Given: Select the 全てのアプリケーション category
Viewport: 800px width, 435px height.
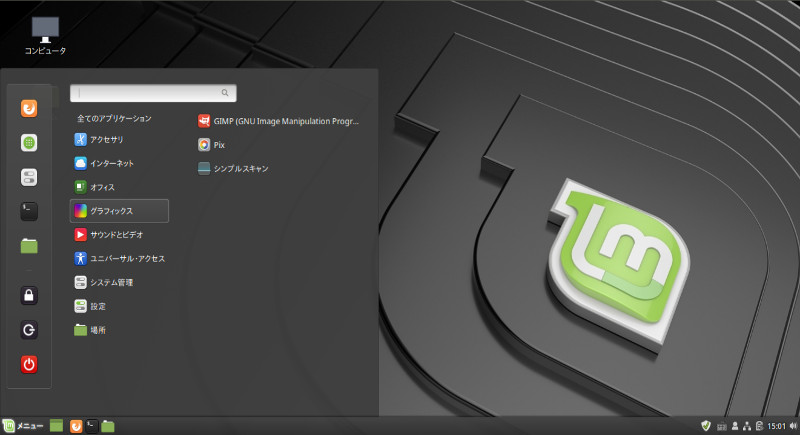Looking at the screenshot, I should pyautogui.click(x=114, y=118).
